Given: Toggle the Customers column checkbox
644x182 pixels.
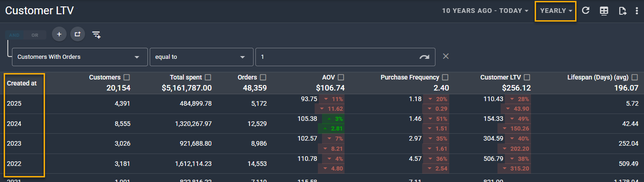Looking at the screenshot, I should (x=127, y=77).
